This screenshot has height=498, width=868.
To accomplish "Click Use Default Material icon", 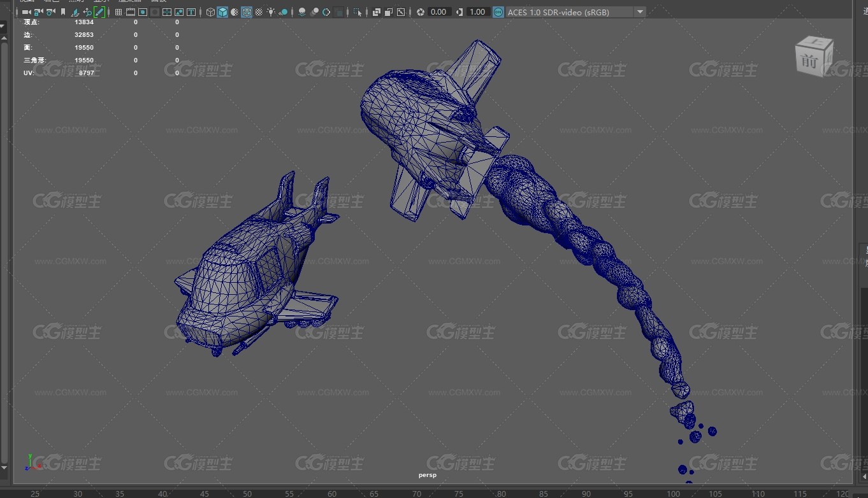I will tap(235, 12).
